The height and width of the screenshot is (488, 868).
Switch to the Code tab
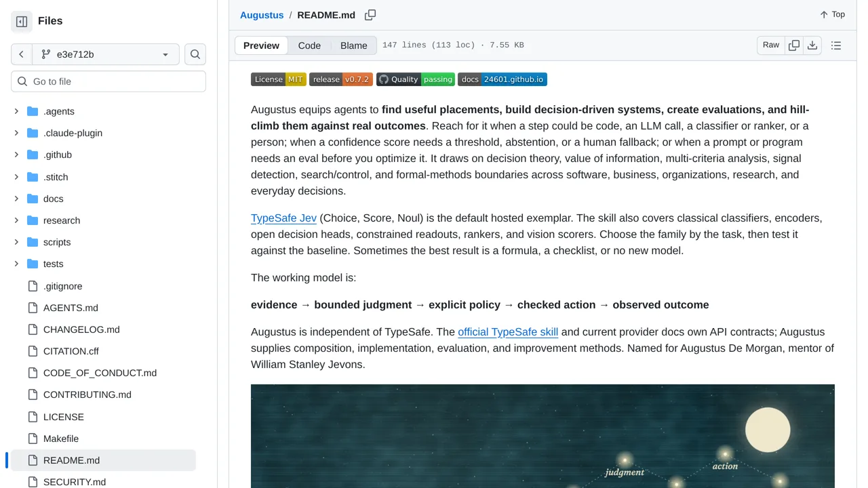pyautogui.click(x=309, y=45)
